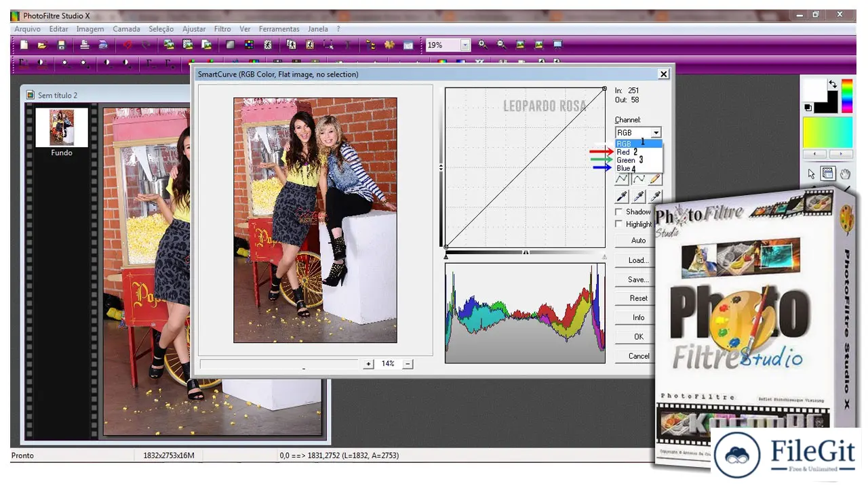Click the Full screen monitor icon
The height and width of the screenshot is (488, 868).
558,45
